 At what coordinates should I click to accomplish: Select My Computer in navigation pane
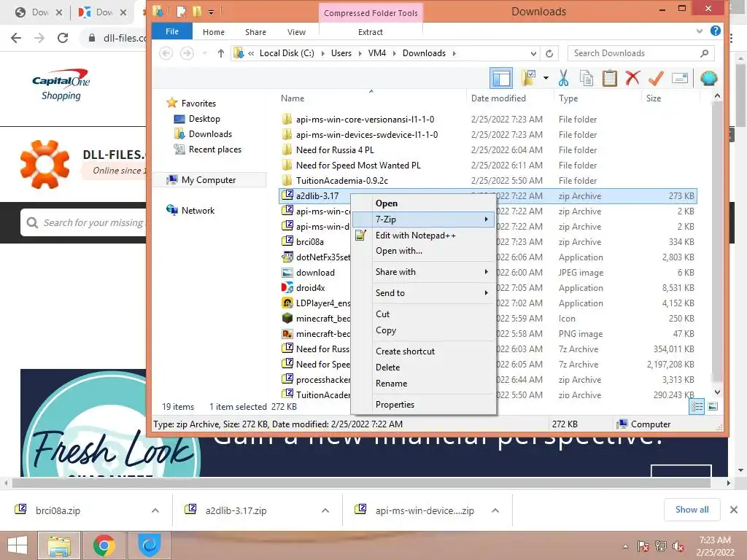click(x=208, y=179)
